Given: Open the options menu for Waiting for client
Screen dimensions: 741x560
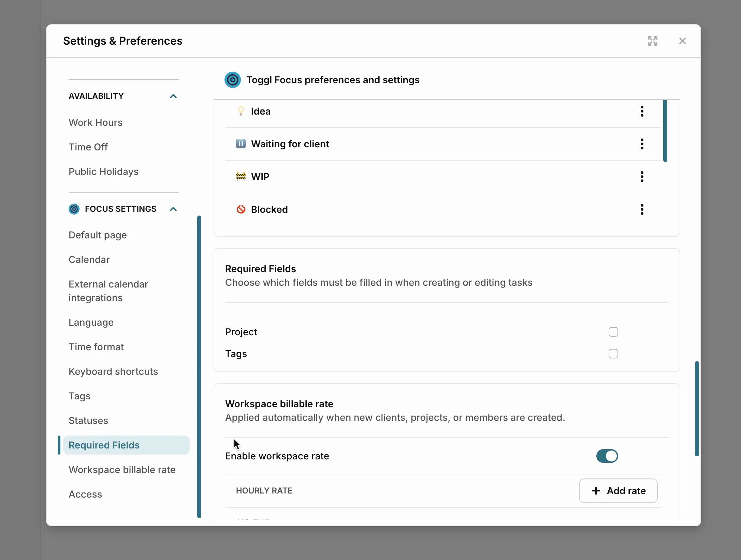Looking at the screenshot, I should 642,144.
